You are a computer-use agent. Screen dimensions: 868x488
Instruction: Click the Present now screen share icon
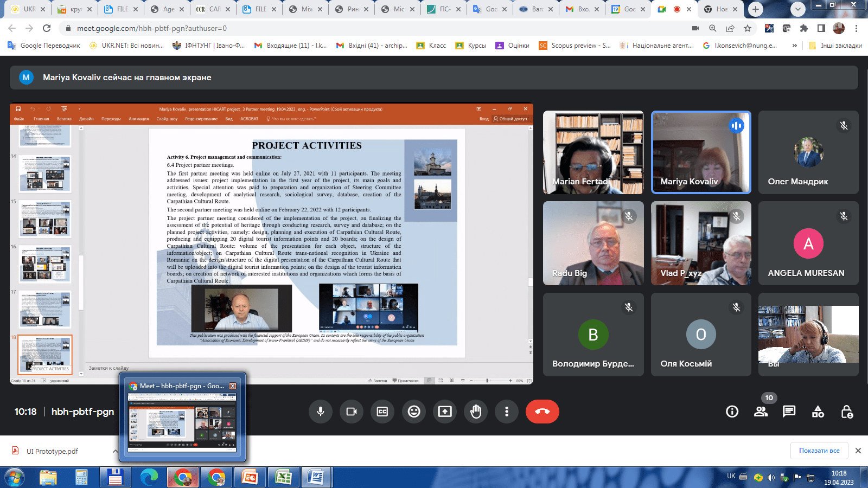tap(445, 412)
